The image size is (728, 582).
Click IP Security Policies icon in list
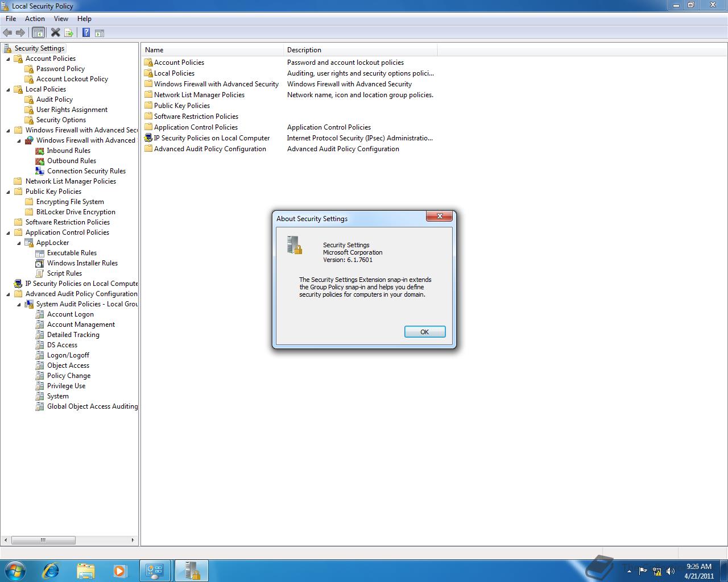[148, 138]
